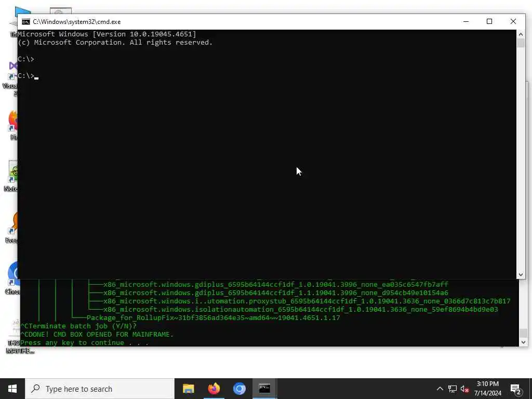Click the gdiplus 1.1.19041.3996 line
The image size is (532, 399).
[276, 293]
